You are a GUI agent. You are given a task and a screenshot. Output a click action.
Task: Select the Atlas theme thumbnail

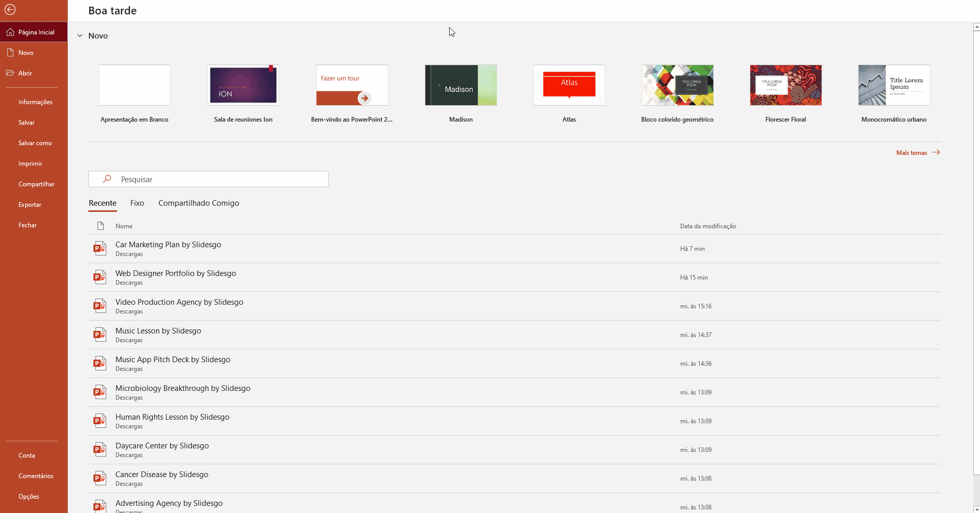pyautogui.click(x=569, y=85)
